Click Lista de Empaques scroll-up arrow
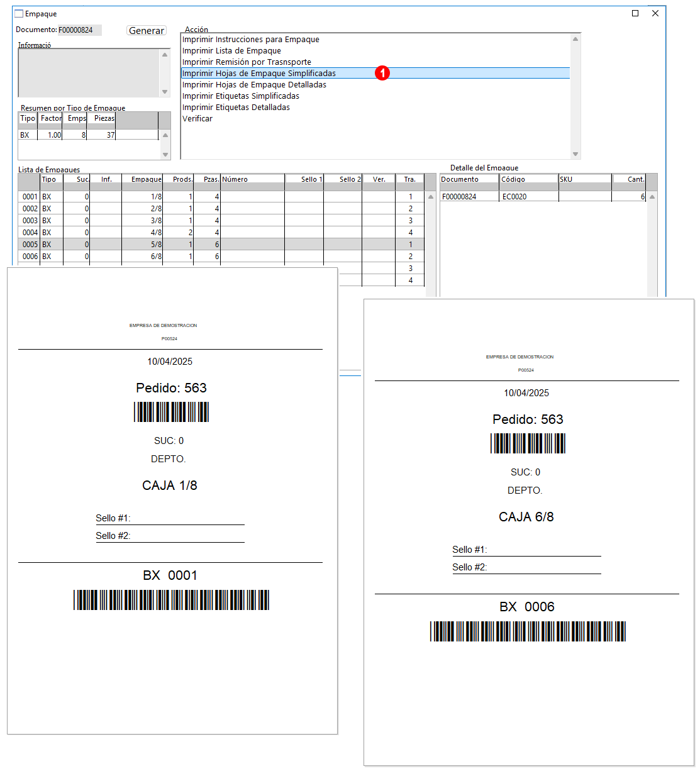The width and height of the screenshot is (700, 771). 431,197
